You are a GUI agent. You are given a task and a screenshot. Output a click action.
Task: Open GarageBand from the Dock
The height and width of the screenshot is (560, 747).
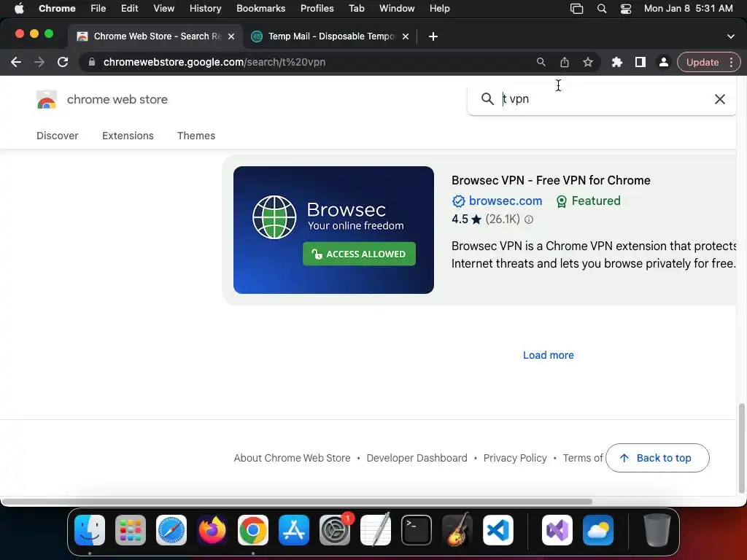(x=457, y=530)
